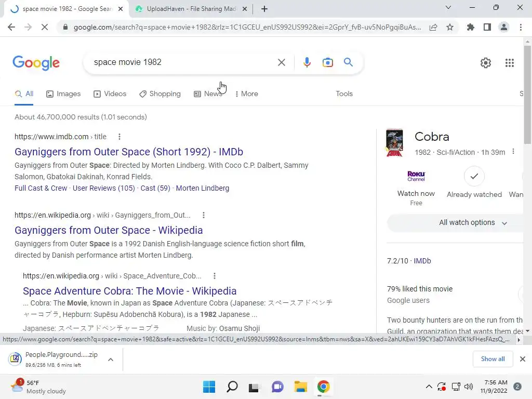Focus the Google search input field
Screen dimensions: 532x399
point(183,62)
